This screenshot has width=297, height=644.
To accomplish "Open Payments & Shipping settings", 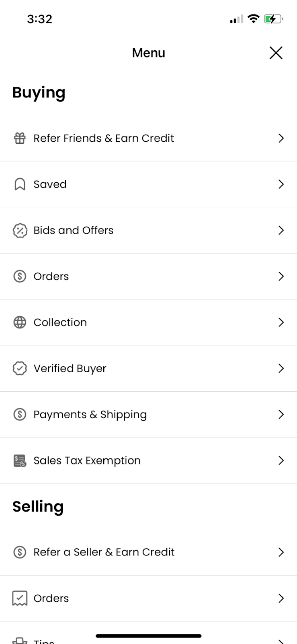I will tap(90, 415).
